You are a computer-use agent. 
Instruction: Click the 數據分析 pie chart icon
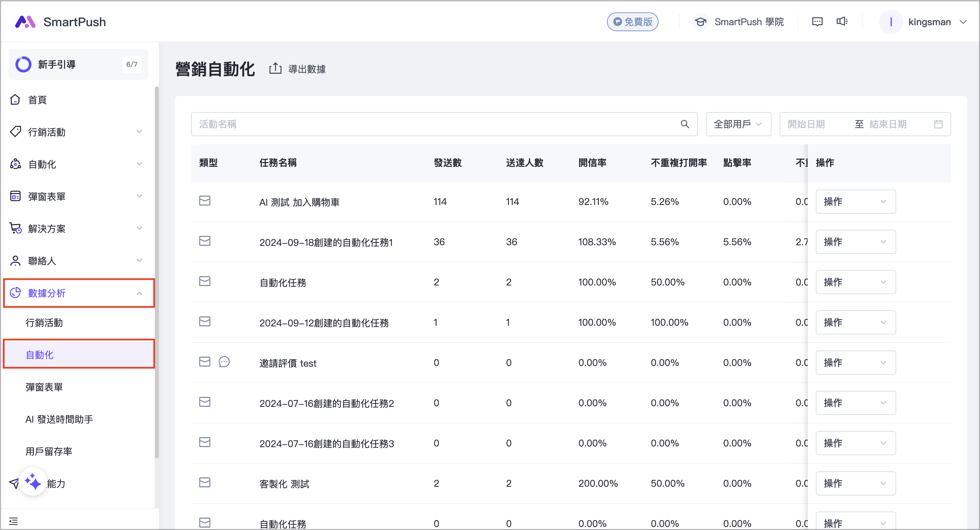pyautogui.click(x=15, y=293)
